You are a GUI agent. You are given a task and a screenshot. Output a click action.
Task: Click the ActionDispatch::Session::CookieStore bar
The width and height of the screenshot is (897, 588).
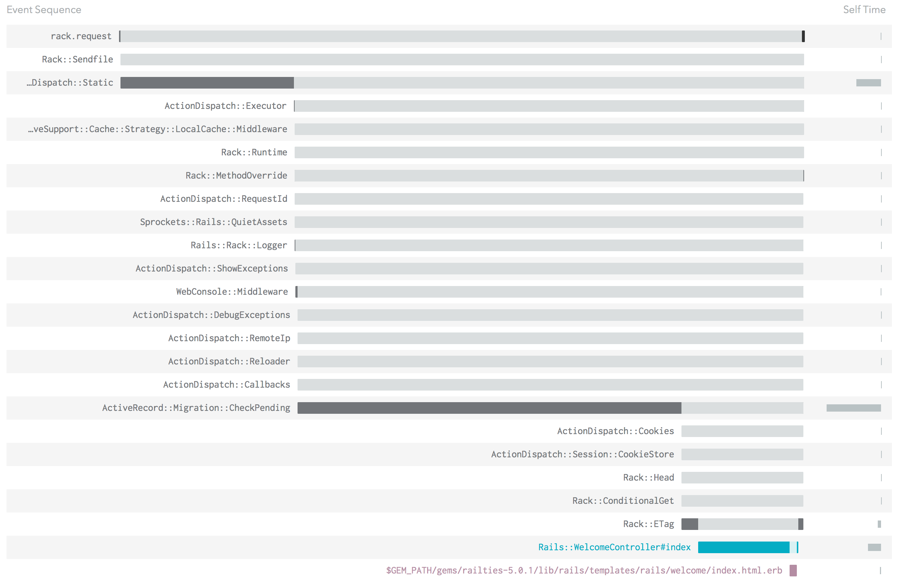pyautogui.click(x=742, y=454)
